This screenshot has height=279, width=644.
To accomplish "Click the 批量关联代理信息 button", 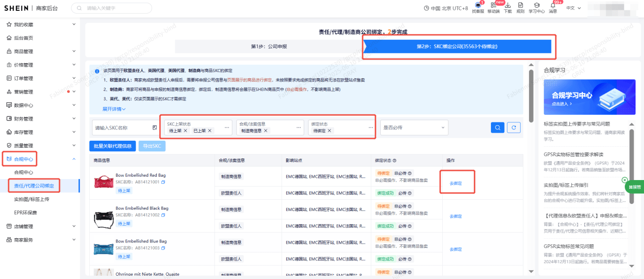I will point(112,146).
